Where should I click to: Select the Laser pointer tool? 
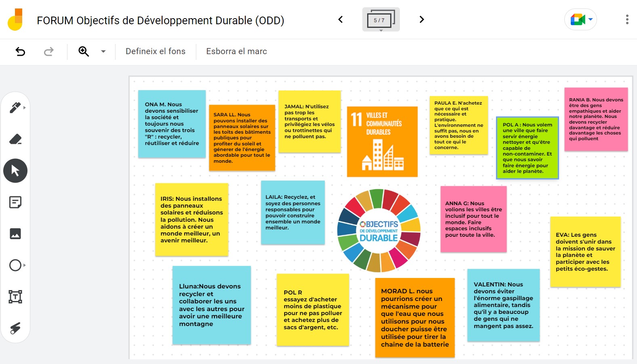(x=15, y=328)
